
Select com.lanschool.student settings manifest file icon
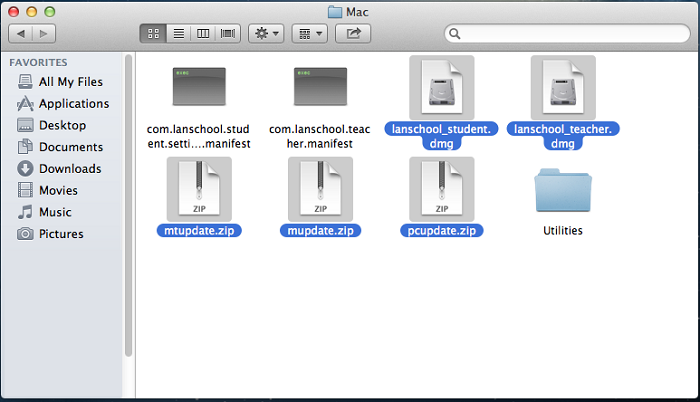click(199, 86)
